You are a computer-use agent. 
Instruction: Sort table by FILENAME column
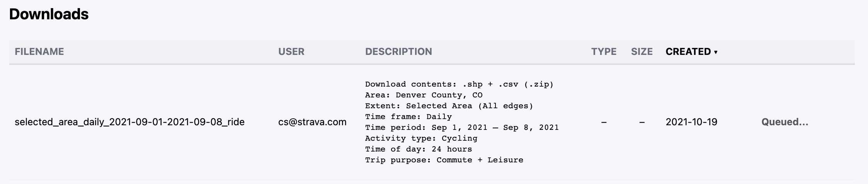tap(39, 51)
